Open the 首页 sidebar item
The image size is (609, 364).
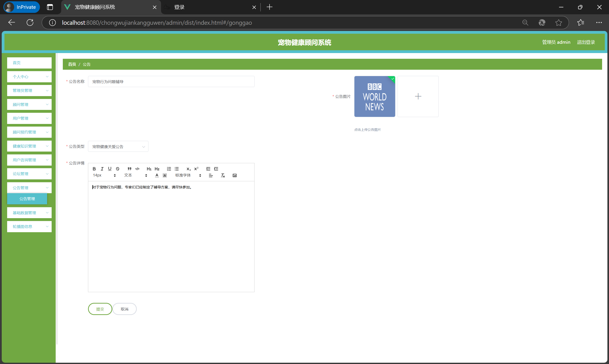tap(29, 63)
